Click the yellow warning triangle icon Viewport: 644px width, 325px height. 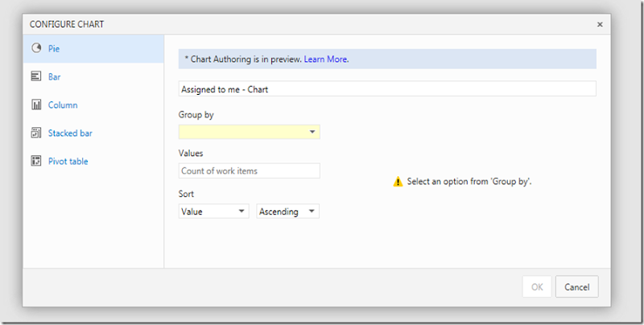coord(398,182)
